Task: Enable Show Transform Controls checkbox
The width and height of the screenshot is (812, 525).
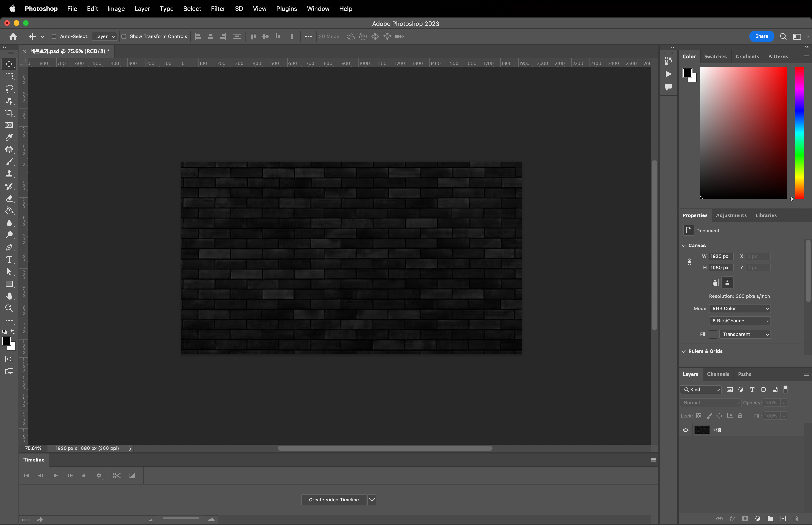Action: click(124, 36)
